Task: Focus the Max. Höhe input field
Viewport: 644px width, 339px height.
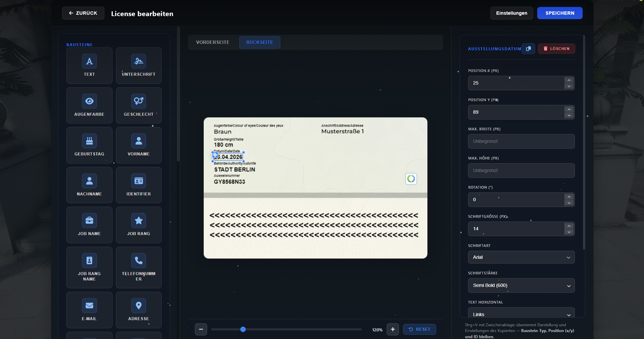Action: click(521, 171)
